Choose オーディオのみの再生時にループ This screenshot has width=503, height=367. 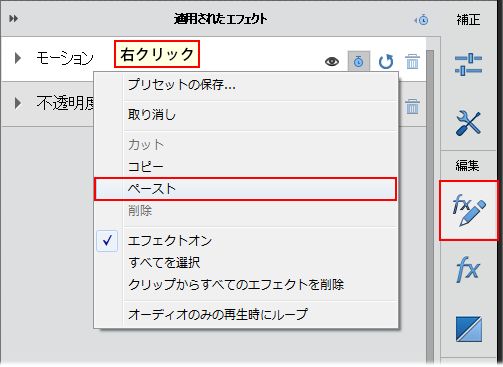click(246, 314)
